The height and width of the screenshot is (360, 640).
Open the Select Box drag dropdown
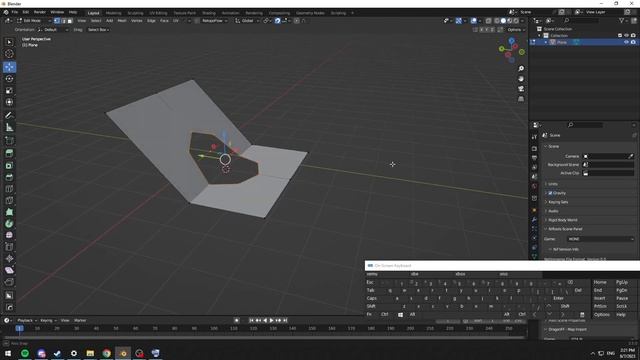[98, 30]
